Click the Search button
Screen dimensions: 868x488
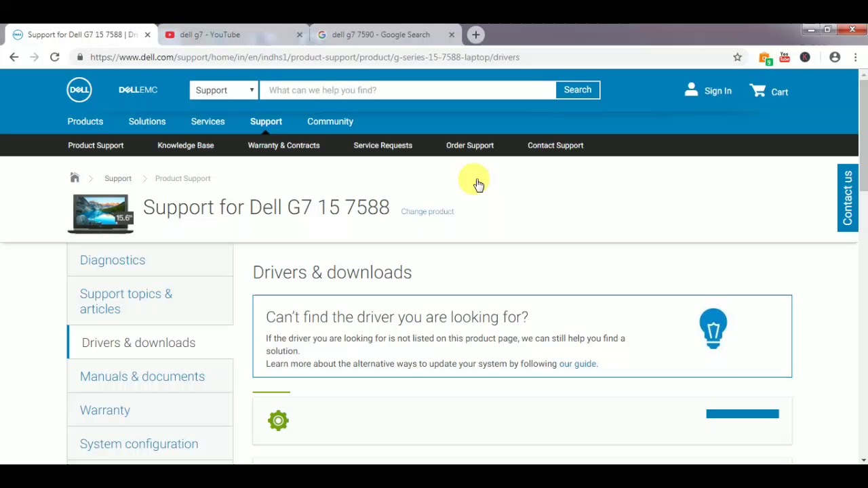point(578,90)
